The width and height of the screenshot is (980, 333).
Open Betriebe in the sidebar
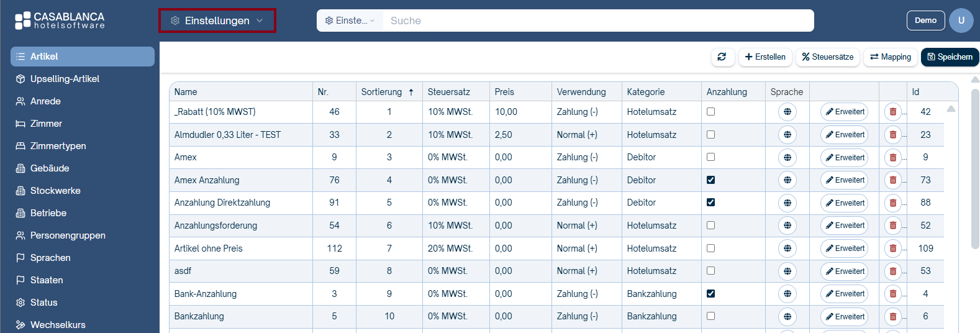[83, 213]
